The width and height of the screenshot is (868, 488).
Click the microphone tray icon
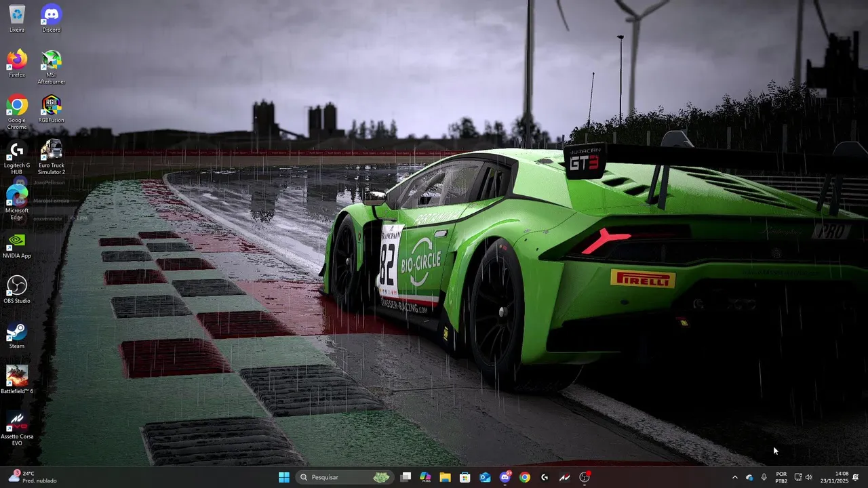[764, 477]
